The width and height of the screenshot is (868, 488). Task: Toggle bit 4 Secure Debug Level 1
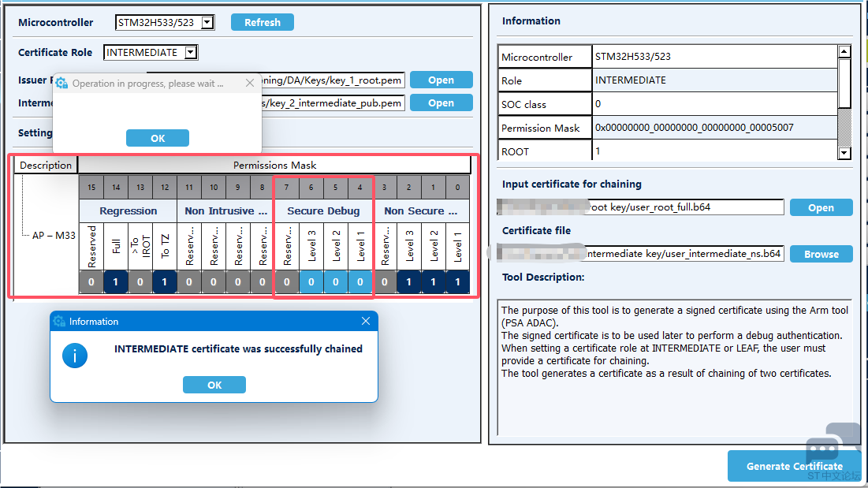coord(359,281)
